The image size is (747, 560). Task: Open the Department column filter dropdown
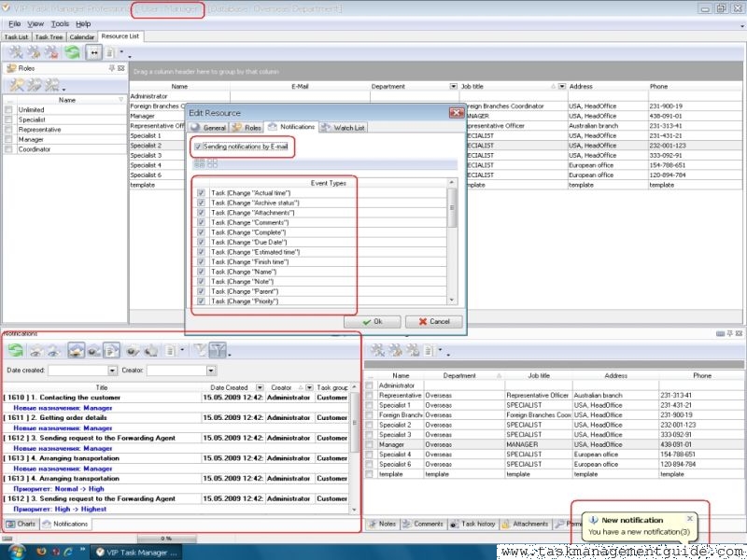pos(453,86)
